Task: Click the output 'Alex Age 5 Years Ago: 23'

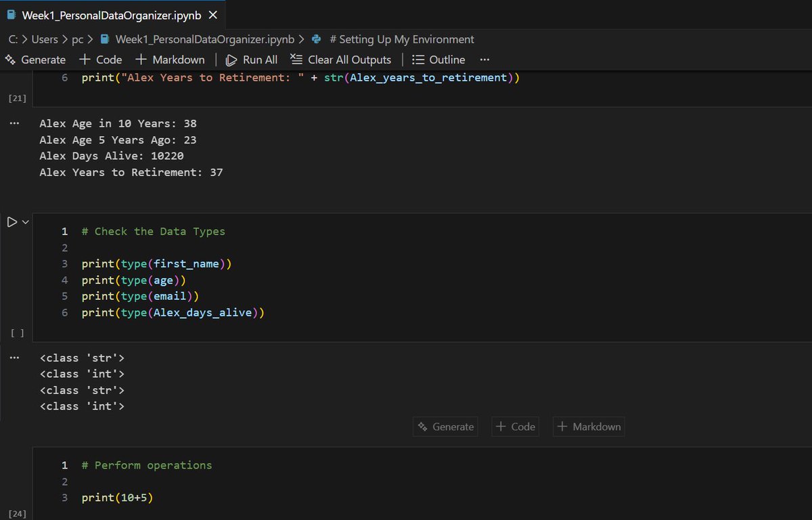Action: tap(118, 140)
